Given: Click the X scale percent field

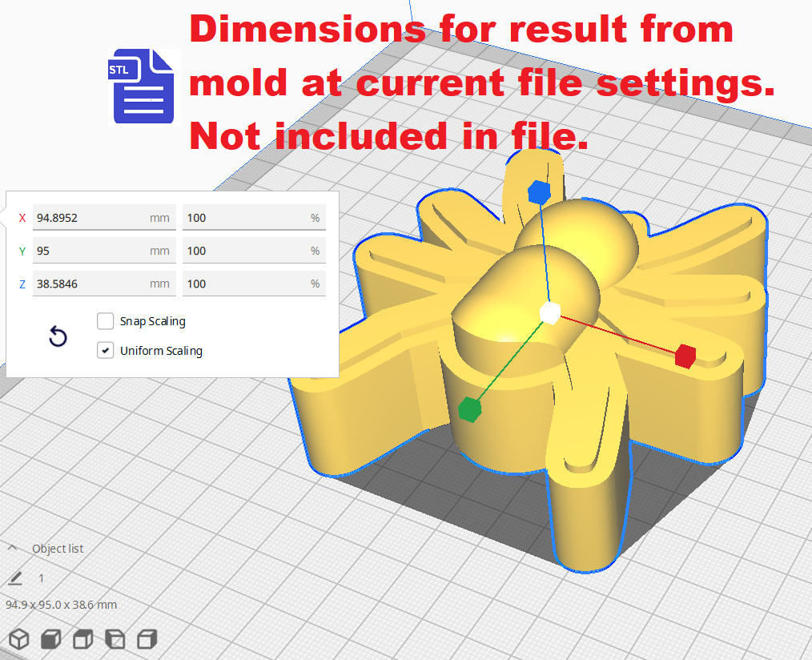Looking at the screenshot, I should 244,218.
